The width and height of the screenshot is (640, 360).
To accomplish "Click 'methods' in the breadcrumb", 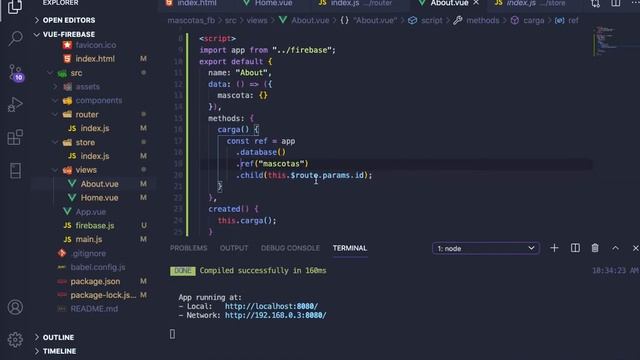I will click(x=482, y=20).
